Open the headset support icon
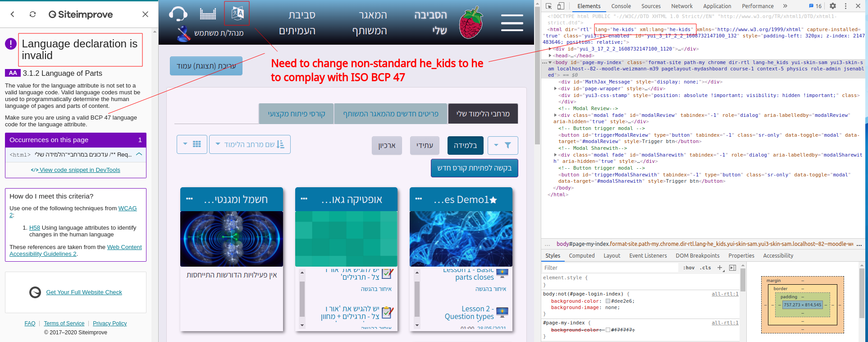The image size is (868, 342). (x=178, y=14)
